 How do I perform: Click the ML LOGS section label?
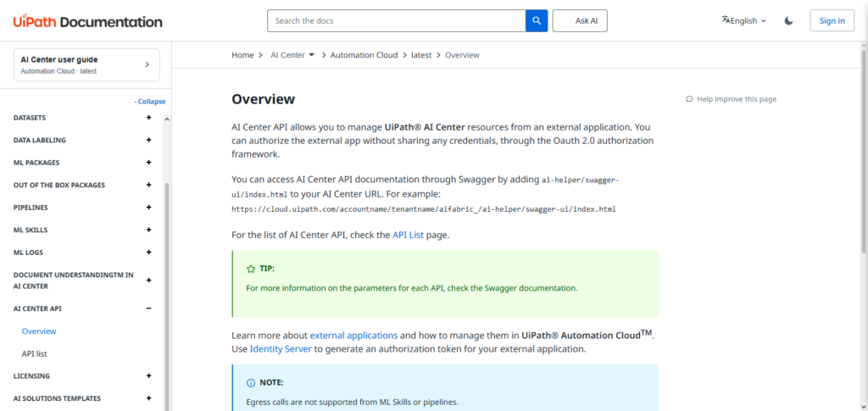pos(28,253)
